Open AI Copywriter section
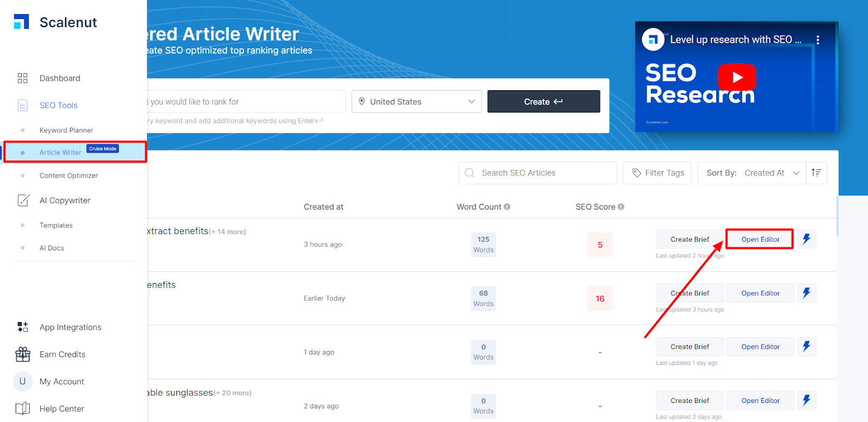 click(x=65, y=200)
